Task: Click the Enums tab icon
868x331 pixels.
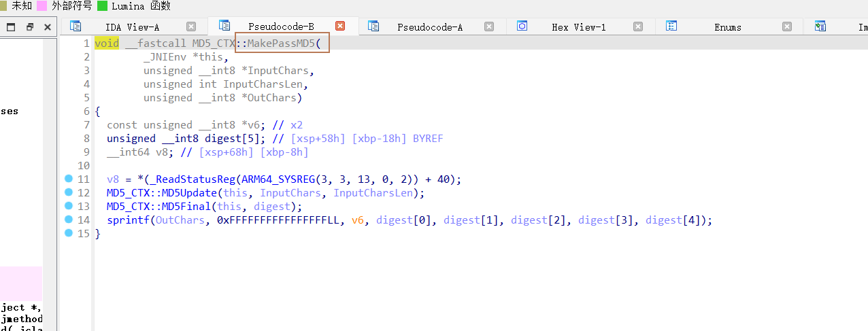Action: pyautogui.click(x=671, y=27)
